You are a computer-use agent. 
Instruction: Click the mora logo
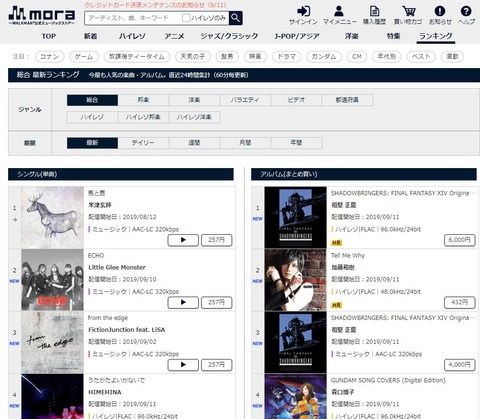point(42,15)
